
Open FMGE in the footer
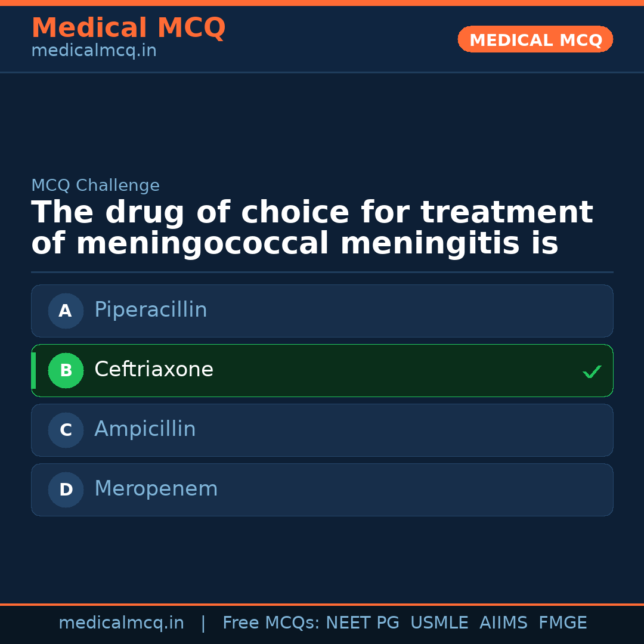pyautogui.click(x=563, y=623)
